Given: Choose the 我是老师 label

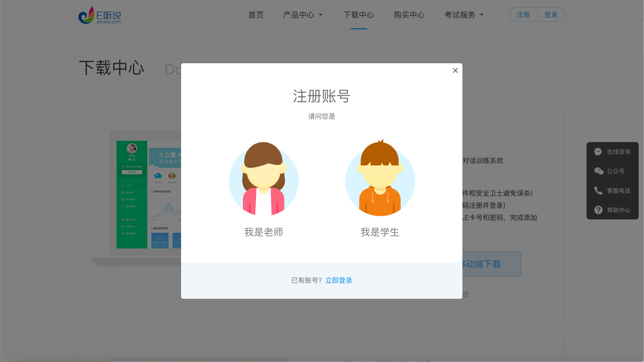Looking at the screenshot, I should [x=263, y=232].
